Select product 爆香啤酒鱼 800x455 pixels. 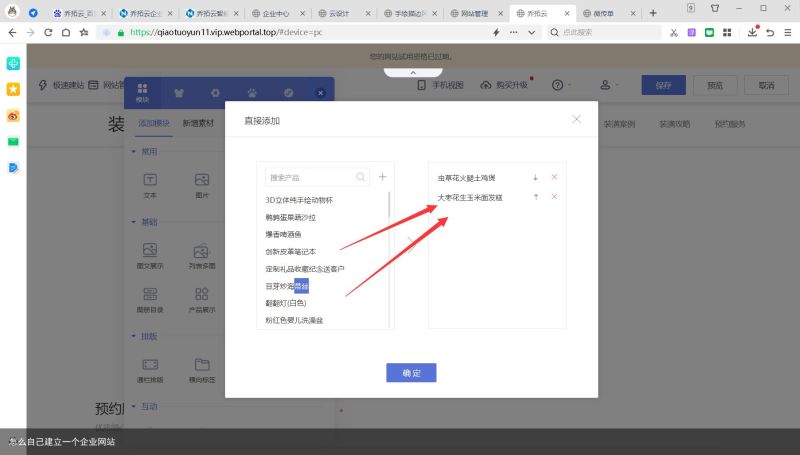coord(283,234)
